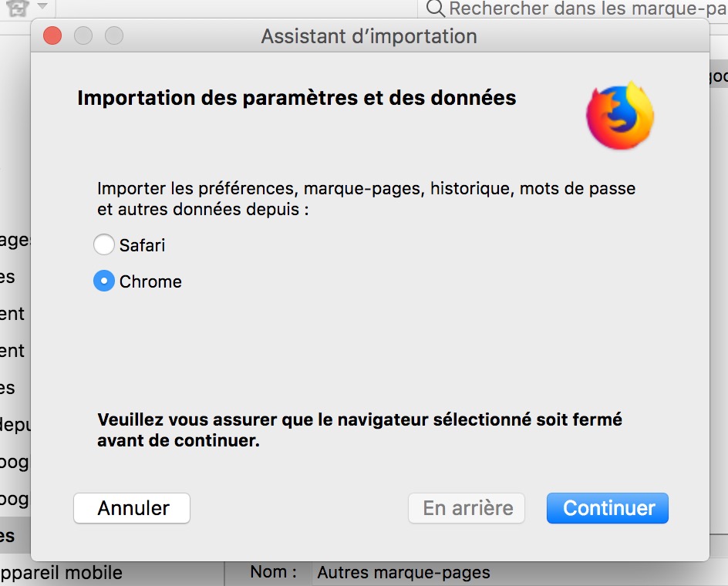The image size is (728, 586).
Task: Click the greyed minimize button of the dialog
Action: point(83,35)
